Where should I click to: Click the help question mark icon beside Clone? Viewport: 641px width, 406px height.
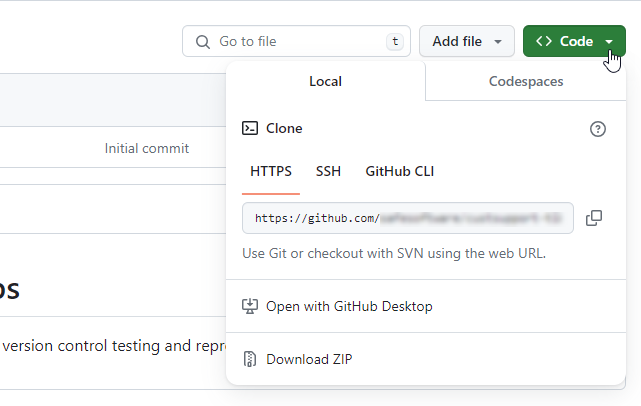(598, 129)
